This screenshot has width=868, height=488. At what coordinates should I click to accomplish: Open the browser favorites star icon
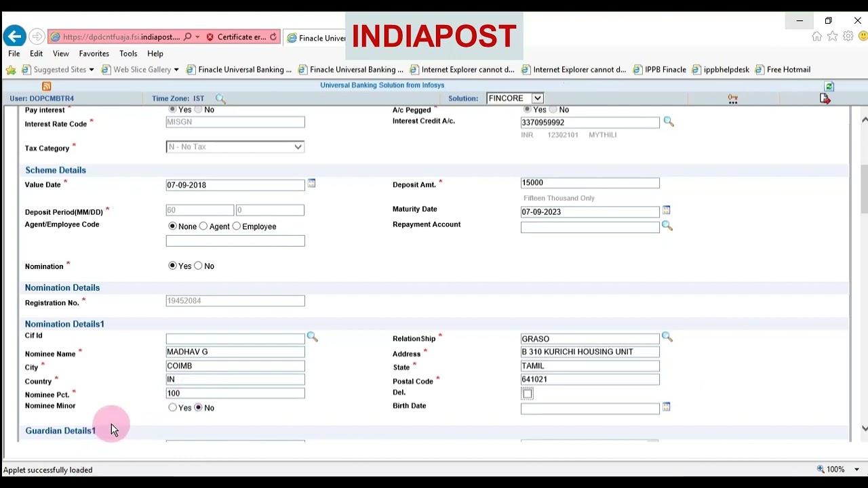tap(832, 37)
